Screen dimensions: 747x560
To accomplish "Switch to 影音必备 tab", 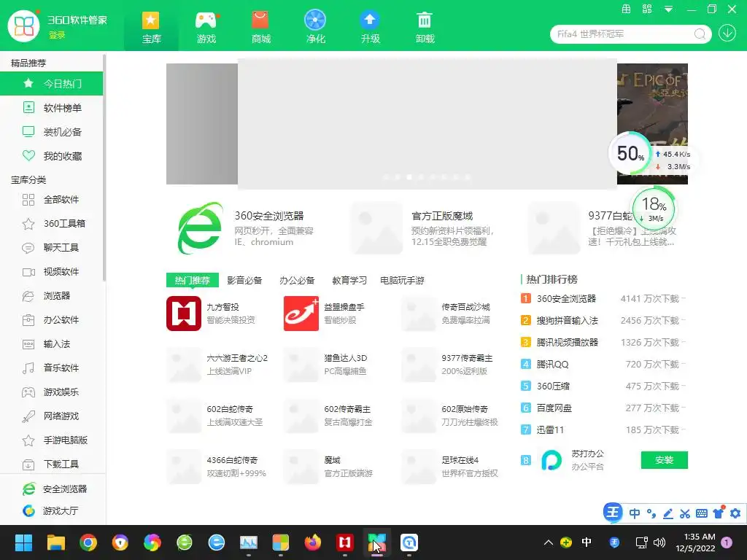I will coord(244,281).
